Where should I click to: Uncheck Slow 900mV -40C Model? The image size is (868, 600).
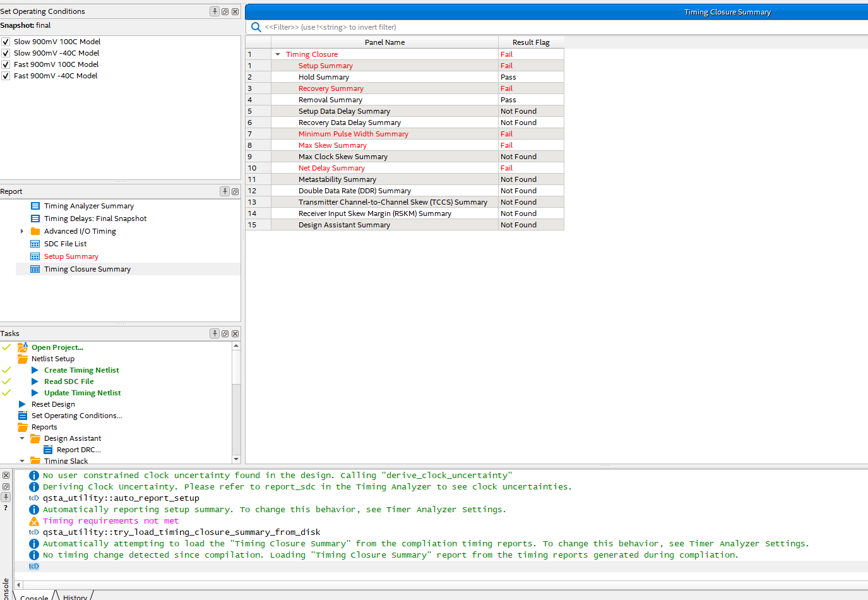tap(6, 53)
